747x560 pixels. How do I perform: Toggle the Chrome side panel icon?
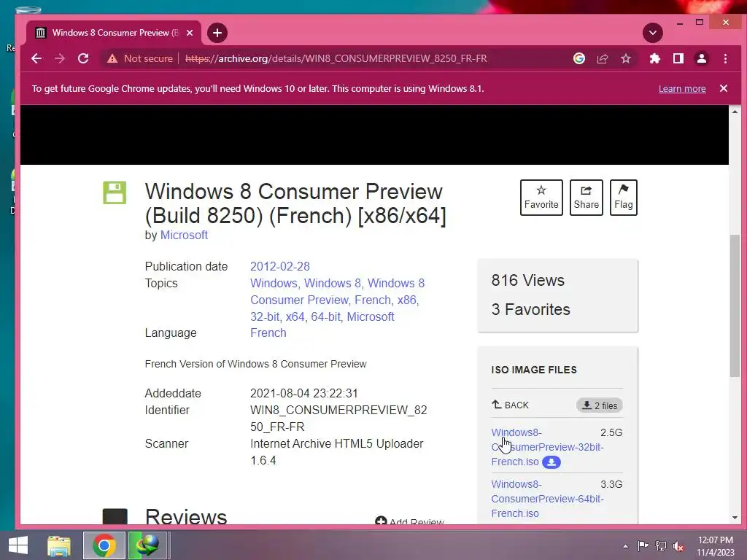(678, 58)
